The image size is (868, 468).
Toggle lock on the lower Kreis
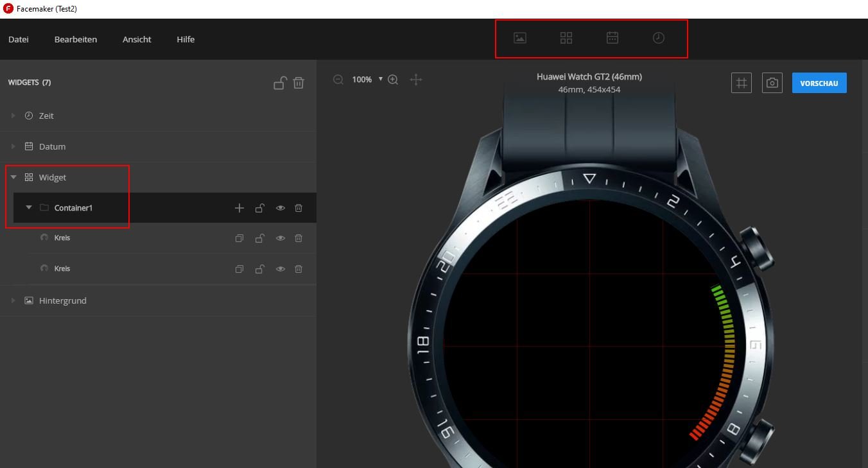(259, 269)
